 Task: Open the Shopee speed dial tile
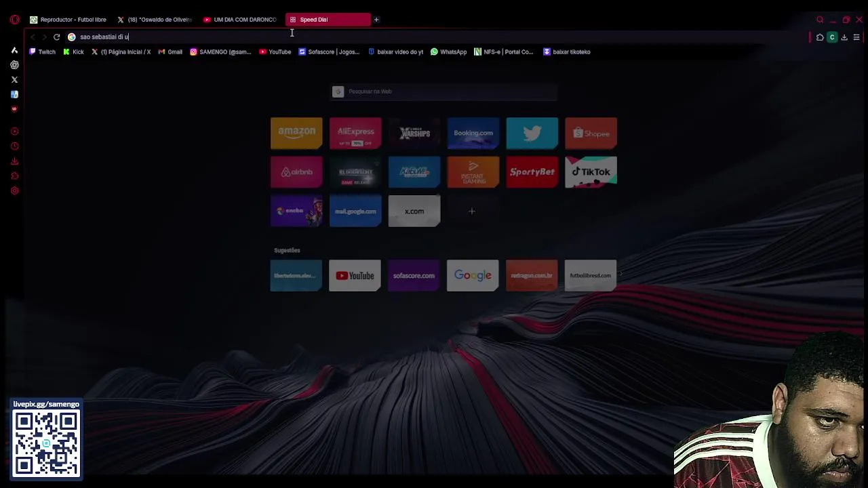[x=591, y=133]
